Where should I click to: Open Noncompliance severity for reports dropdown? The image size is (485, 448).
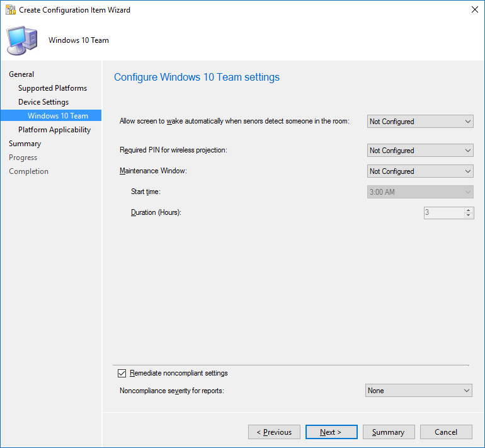(419, 391)
